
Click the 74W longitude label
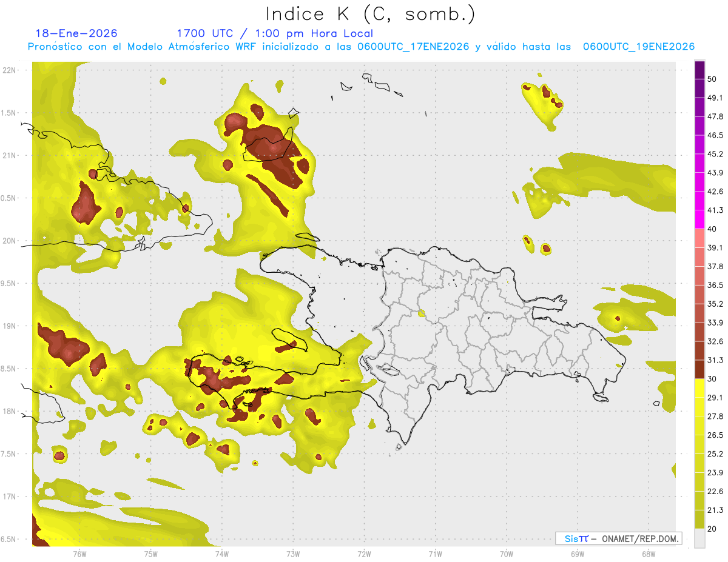pos(222,554)
